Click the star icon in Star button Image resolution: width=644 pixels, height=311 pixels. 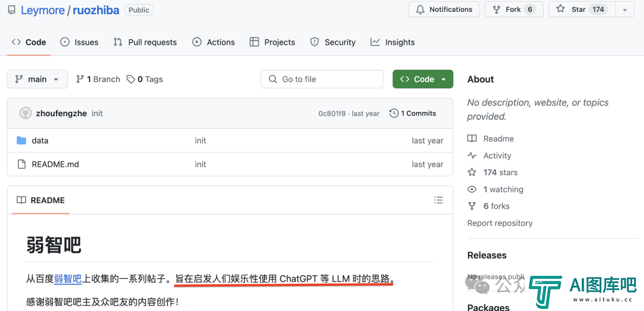561,9
